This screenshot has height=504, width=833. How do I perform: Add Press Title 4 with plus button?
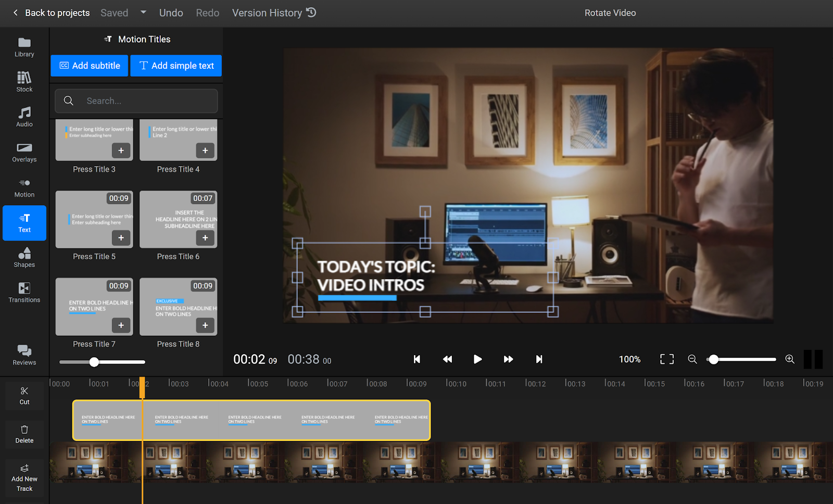pyautogui.click(x=205, y=150)
